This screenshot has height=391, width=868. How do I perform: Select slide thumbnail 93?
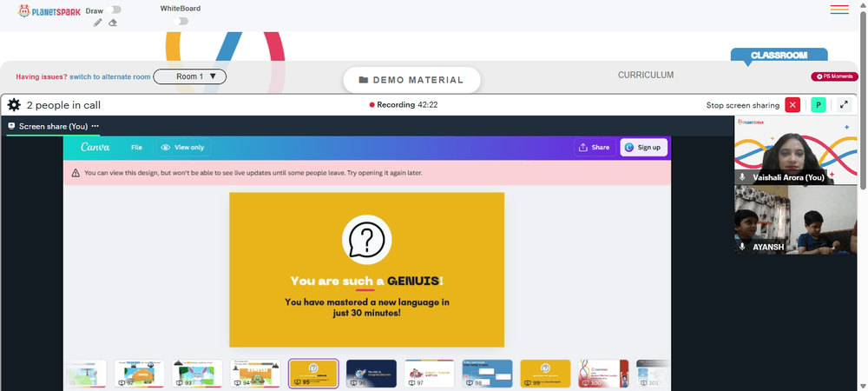click(197, 374)
